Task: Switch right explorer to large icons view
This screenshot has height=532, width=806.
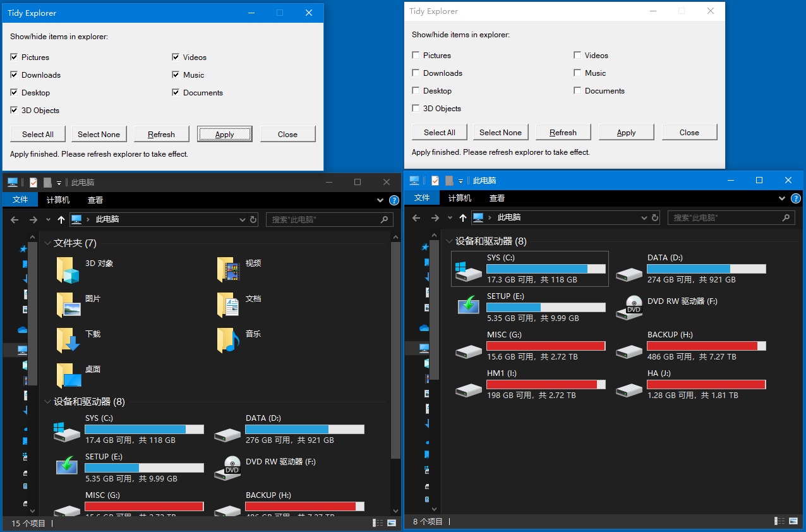Action: 793,521
